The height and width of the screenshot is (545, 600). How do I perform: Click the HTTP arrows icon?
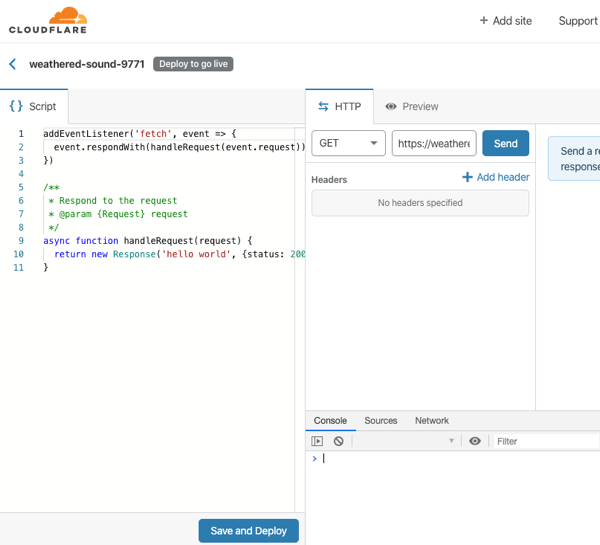[323, 106]
